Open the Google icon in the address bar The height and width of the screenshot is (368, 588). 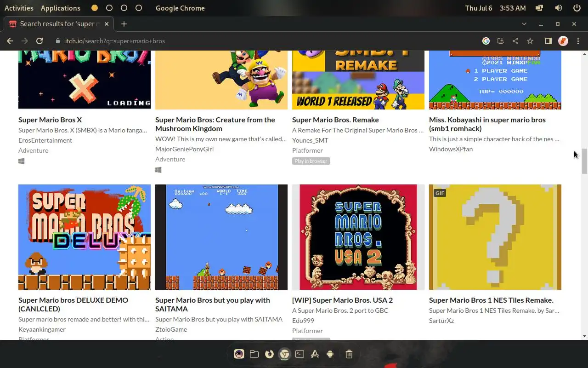point(486,41)
